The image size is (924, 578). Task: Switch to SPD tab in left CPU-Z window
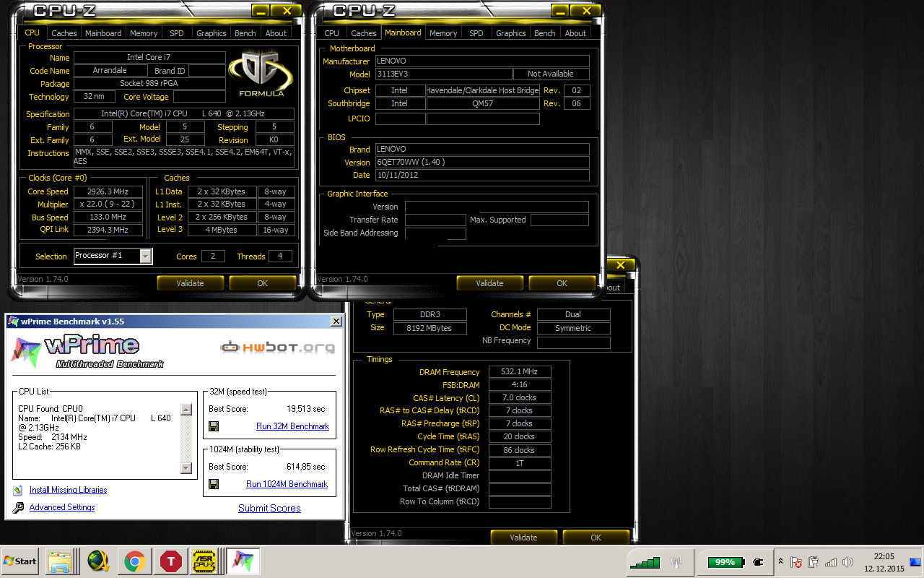(x=177, y=33)
